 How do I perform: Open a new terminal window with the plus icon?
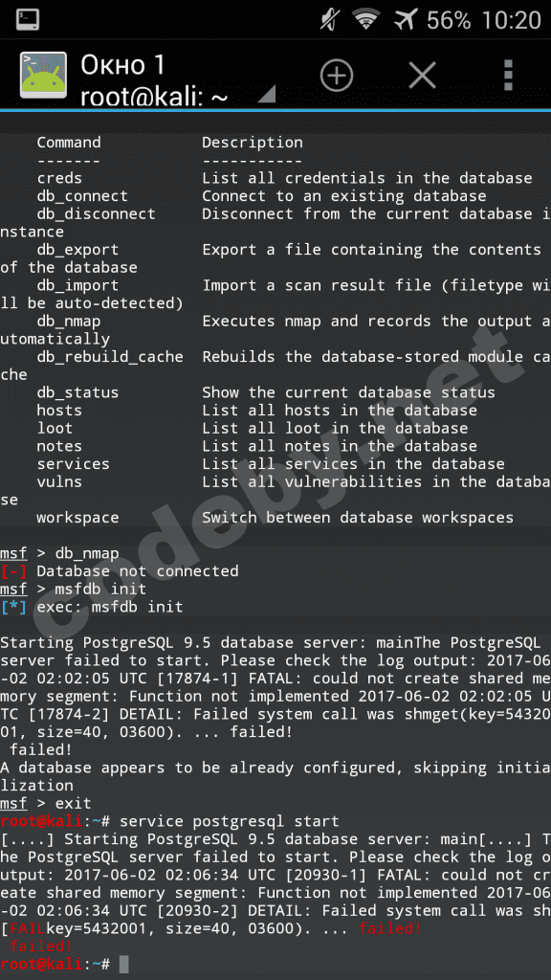(336, 75)
